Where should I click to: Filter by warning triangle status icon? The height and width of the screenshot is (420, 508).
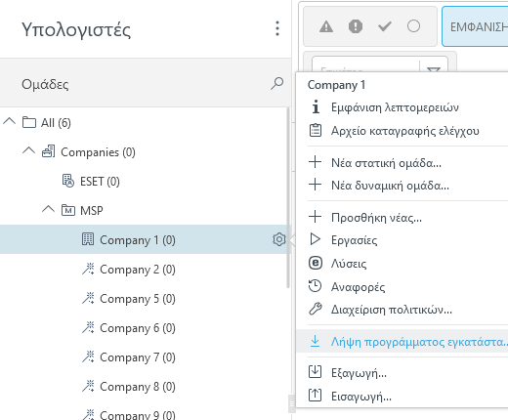(326, 26)
